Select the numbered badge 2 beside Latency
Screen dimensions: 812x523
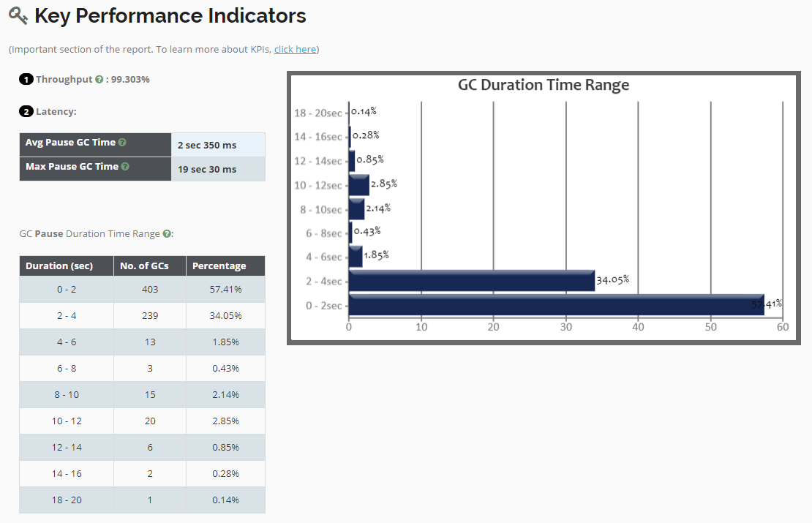[26, 110]
